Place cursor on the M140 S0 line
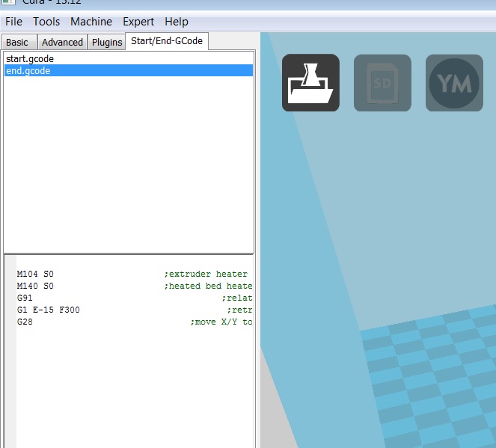Image resolution: width=496 pixels, height=448 pixels. click(35, 286)
